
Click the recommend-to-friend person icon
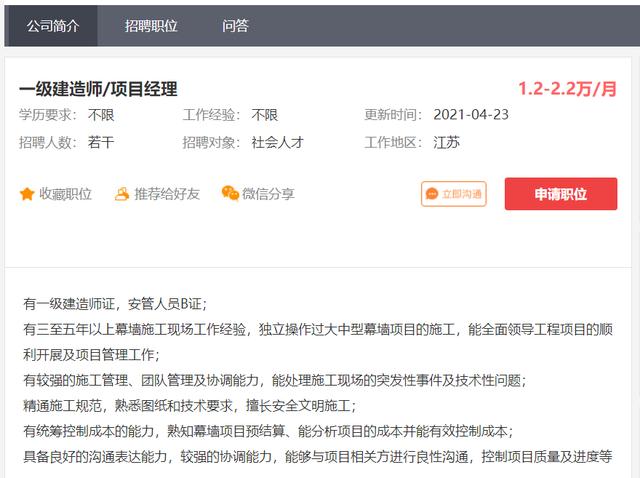tap(122, 194)
